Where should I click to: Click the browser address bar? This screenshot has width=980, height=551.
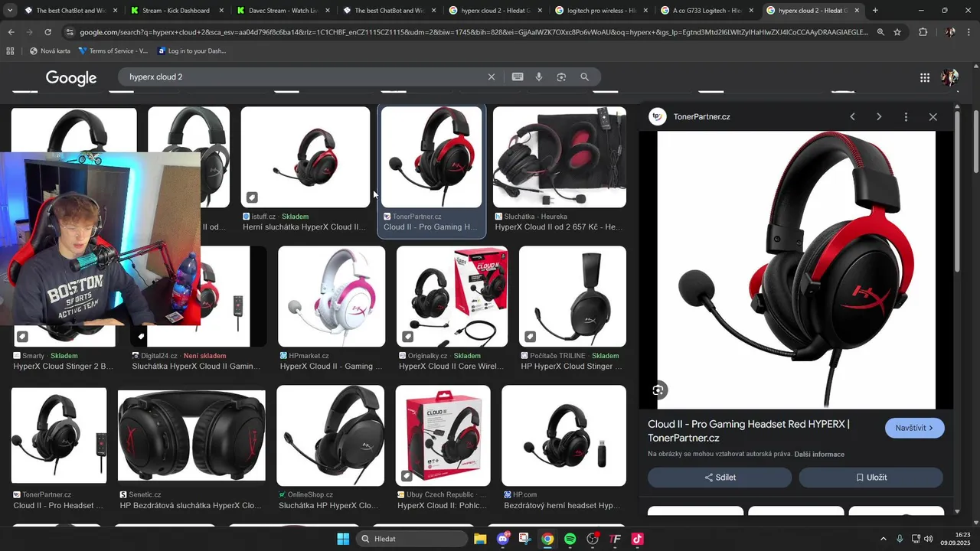click(475, 32)
